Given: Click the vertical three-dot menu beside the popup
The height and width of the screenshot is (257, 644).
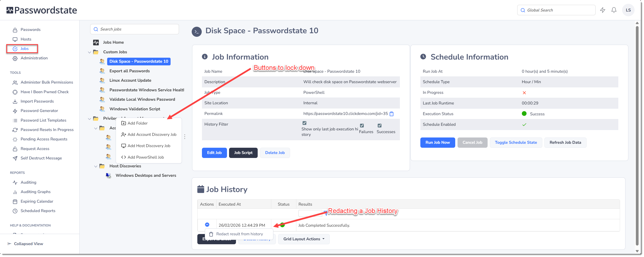Looking at the screenshot, I should coord(185,137).
